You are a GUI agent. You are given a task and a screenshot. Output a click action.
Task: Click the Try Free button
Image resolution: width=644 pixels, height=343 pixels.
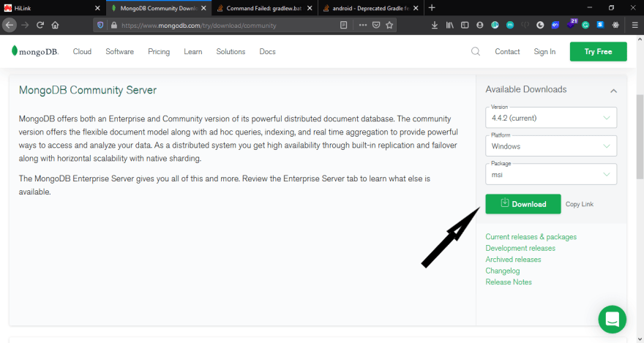tap(598, 52)
